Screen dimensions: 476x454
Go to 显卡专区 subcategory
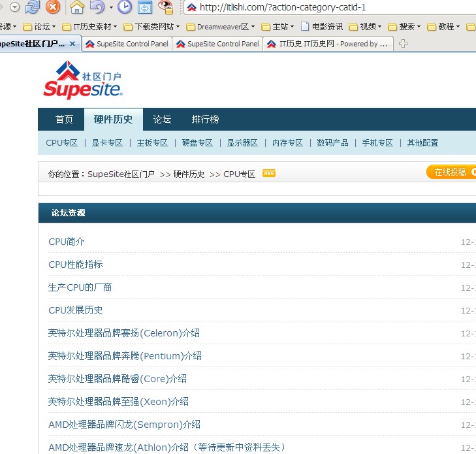(107, 143)
